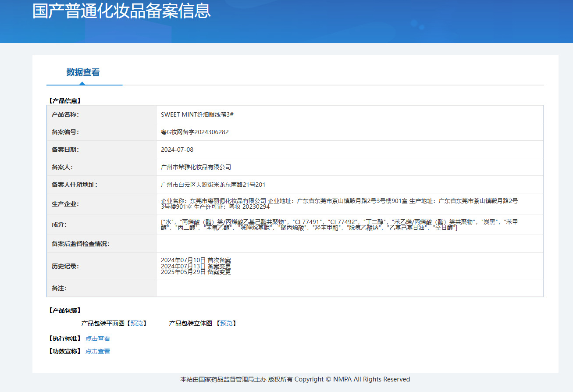Click the 备注 row label
Viewport: 573px width, 392px height.
click(x=59, y=288)
